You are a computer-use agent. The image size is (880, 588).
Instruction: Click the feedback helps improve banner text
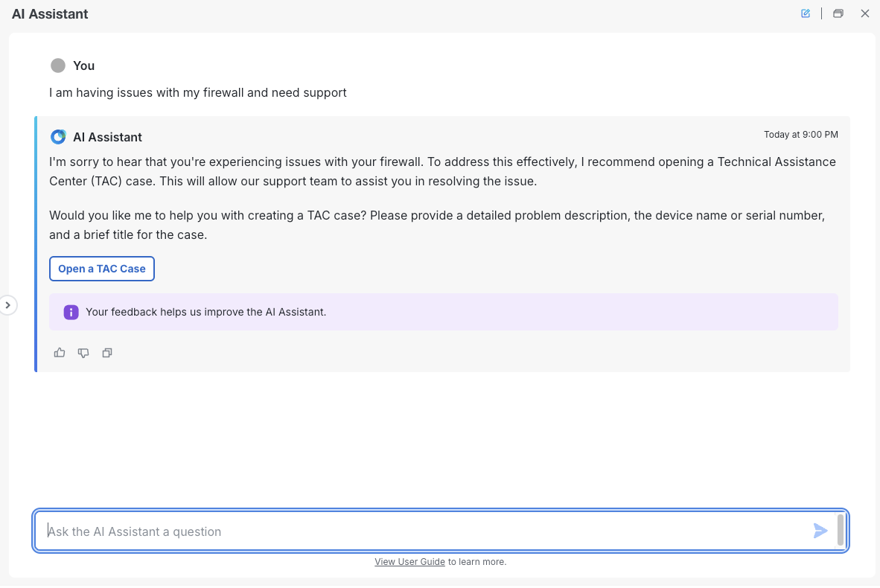click(x=205, y=312)
